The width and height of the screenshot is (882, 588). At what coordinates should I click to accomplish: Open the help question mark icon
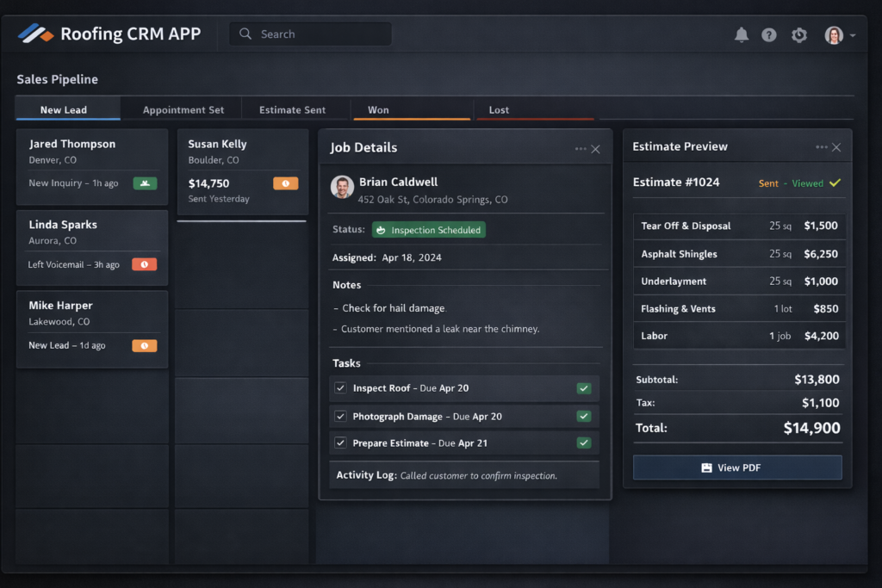[x=769, y=35]
